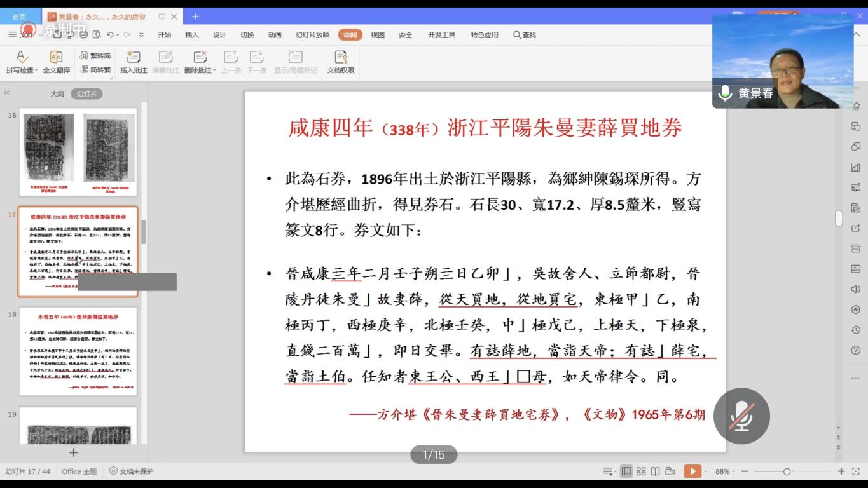
Task: Click the undo arrow in quick toolbar
Action: click(110, 35)
